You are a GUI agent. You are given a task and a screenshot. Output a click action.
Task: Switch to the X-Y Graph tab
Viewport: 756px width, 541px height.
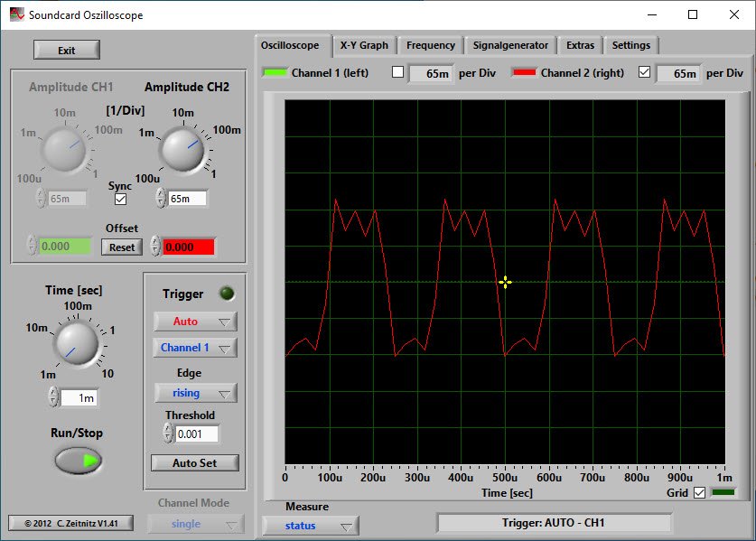click(x=364, y=45)
